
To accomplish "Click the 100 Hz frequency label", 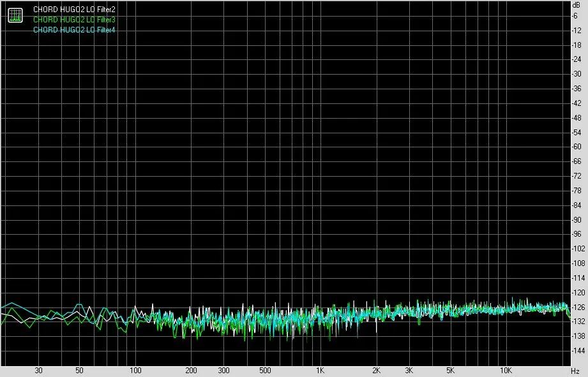I will pyautogui.click(x=135, y=371).
